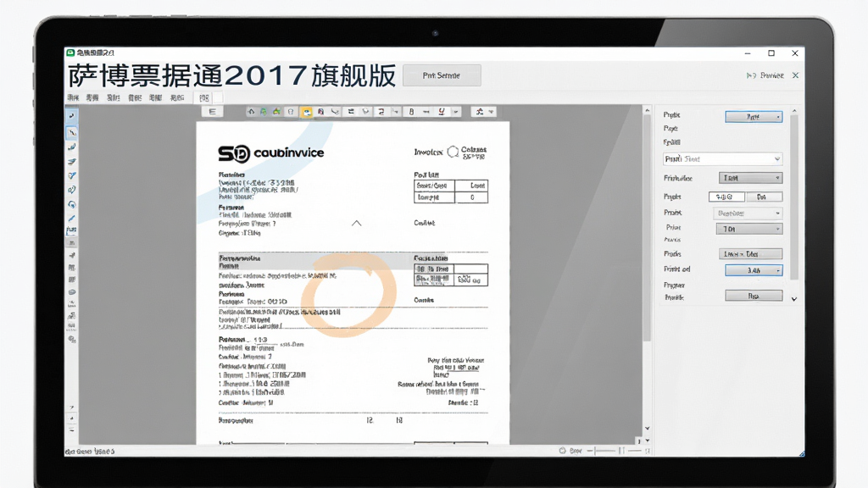This screenshot has height=488, width=868.
Task: Click the document vertical scrollbar thumb
Action: pyautogui.click(x=647, y=229)
